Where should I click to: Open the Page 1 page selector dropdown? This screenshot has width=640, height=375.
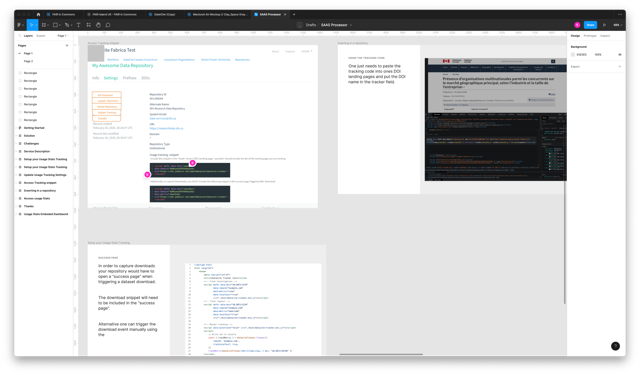(x=62, y=36)
